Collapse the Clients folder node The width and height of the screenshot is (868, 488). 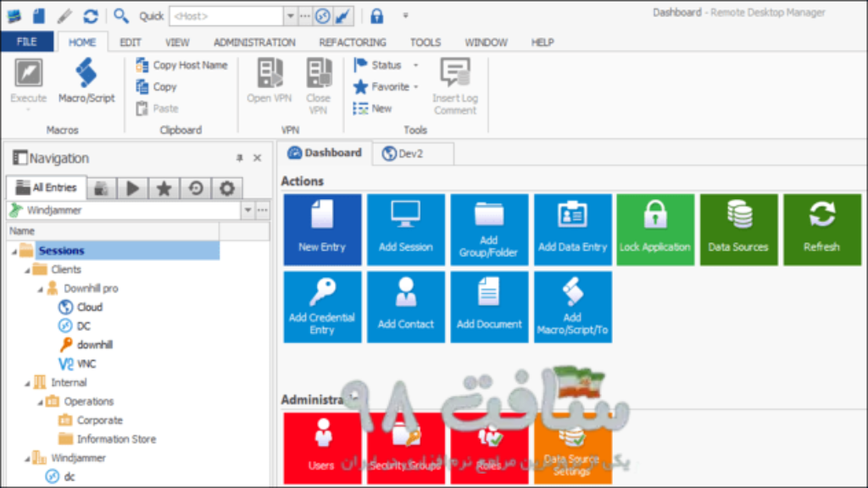tap(27, 270)
